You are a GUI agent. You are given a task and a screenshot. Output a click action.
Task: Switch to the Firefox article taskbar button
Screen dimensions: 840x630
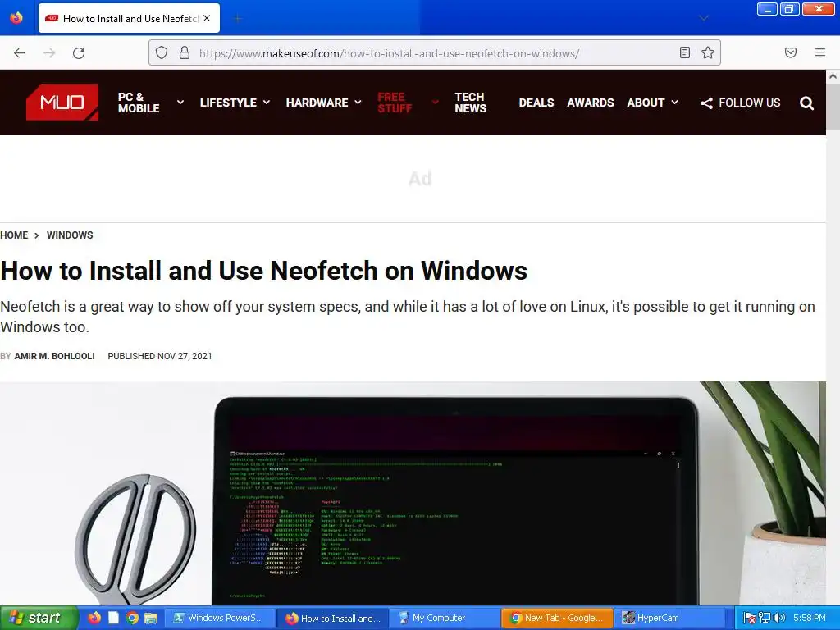point(332,618)
